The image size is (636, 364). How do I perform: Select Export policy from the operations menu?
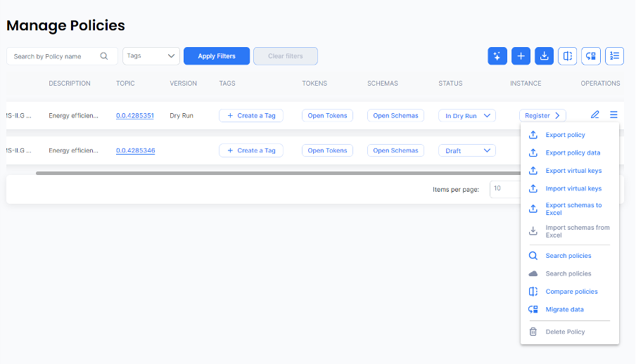[x=565, y=135]
